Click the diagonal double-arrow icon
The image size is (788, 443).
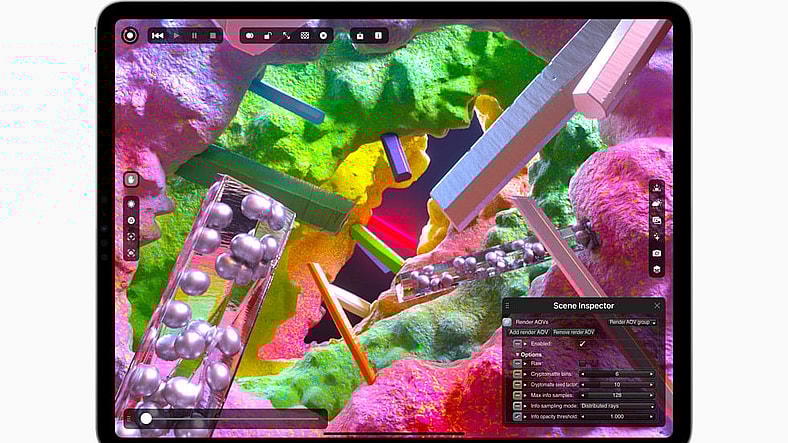[x=286, y=35]
